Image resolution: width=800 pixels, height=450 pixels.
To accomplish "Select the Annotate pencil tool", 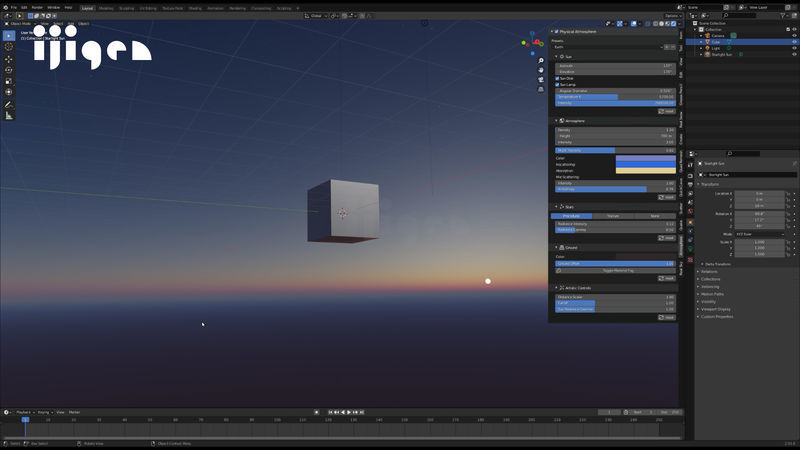I will click(x=9, y=105).
